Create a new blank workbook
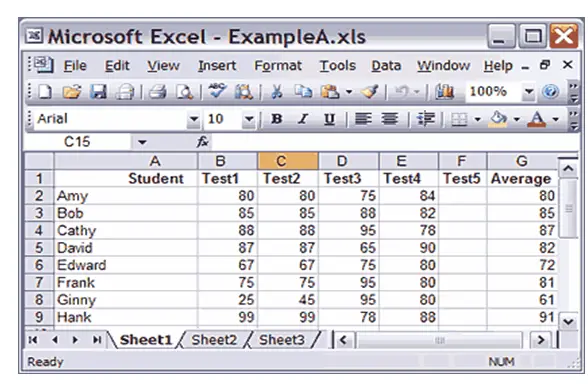This screenshot has height=384, width=588. [45, 92]
